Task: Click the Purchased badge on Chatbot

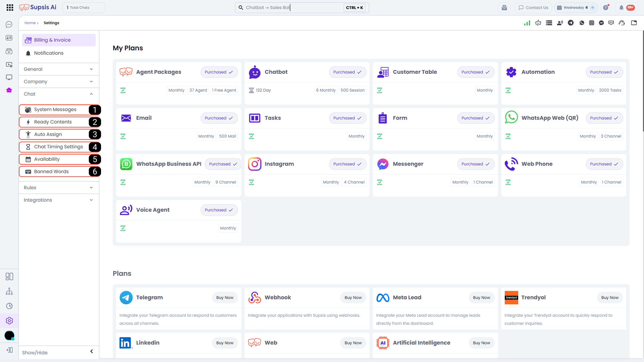Action: tap(347, 72)
